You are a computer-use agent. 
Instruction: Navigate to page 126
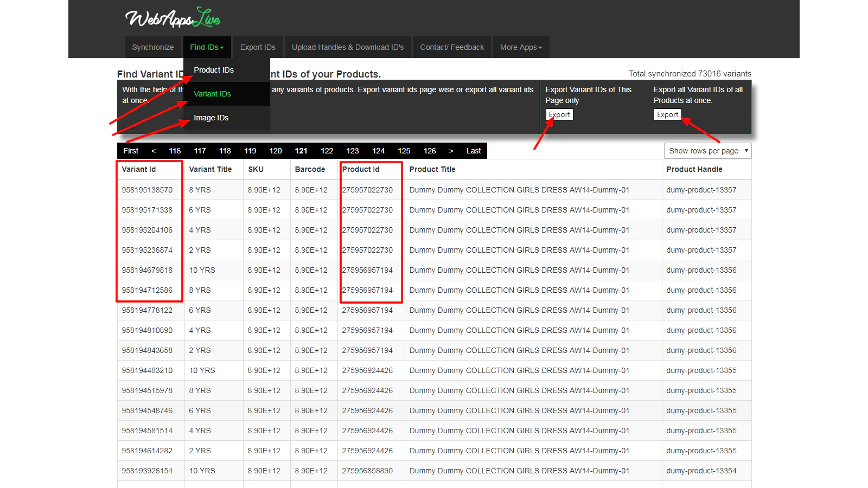(x=430, y=151)
